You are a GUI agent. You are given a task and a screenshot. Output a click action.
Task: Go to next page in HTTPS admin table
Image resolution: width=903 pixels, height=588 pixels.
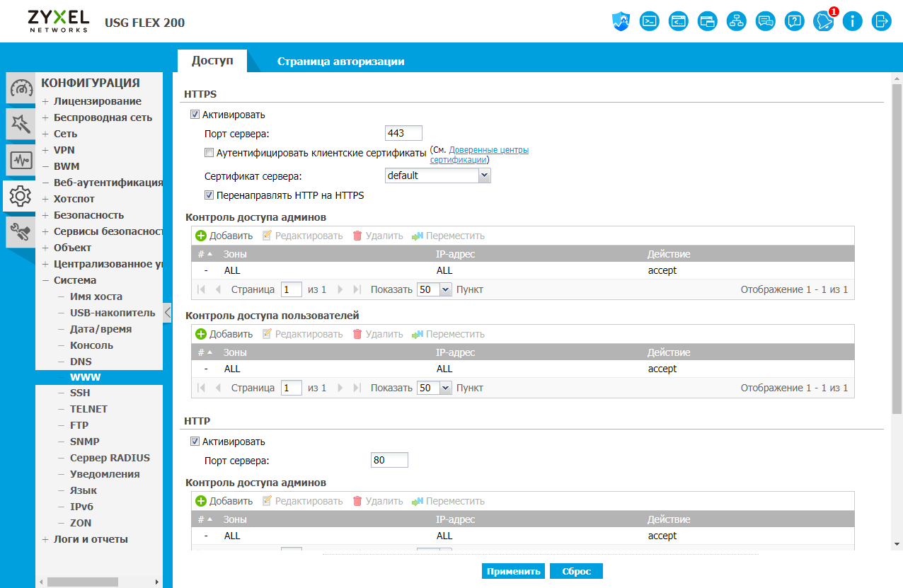(340, 289)
